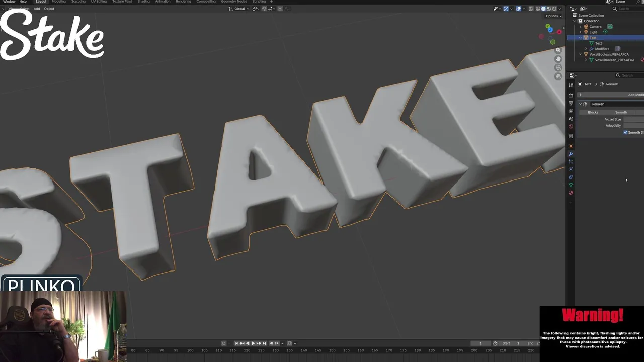Viewport: 644px width, 362px height.
Task: Expand the Camera item in outliner
Action: point(580,26)
